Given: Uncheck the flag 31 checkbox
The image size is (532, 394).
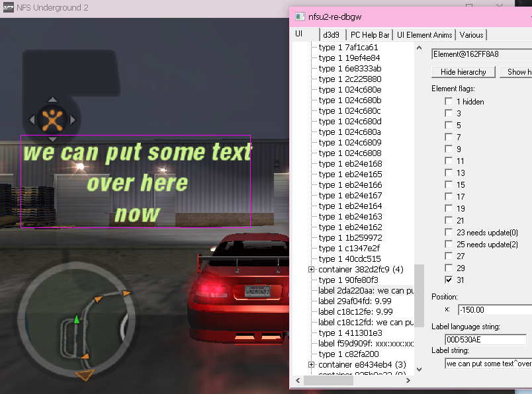Looking at the screenshot, I should tap(449, 280).
